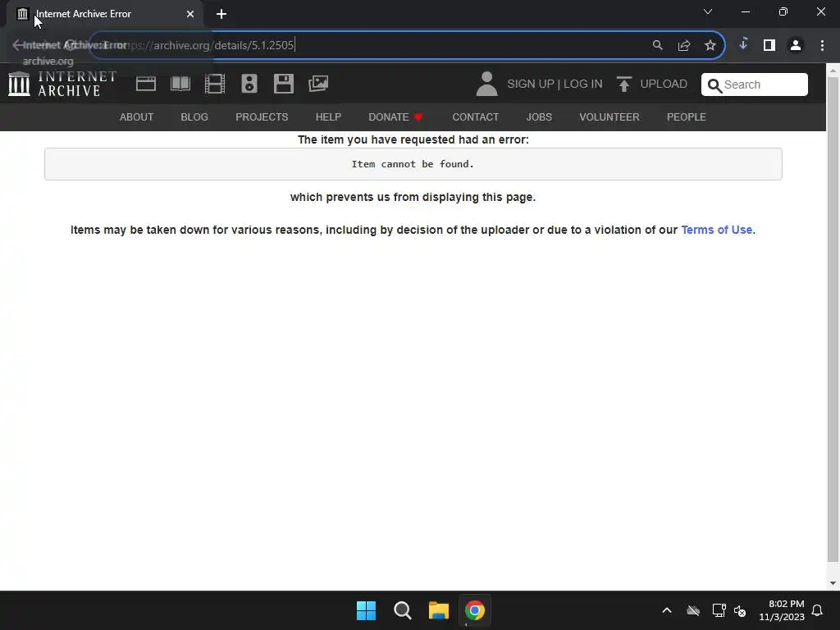Screen dimensions: 840x630
Task: Open Chrome downloads arrow icon
Action: [x=743, y=44]
